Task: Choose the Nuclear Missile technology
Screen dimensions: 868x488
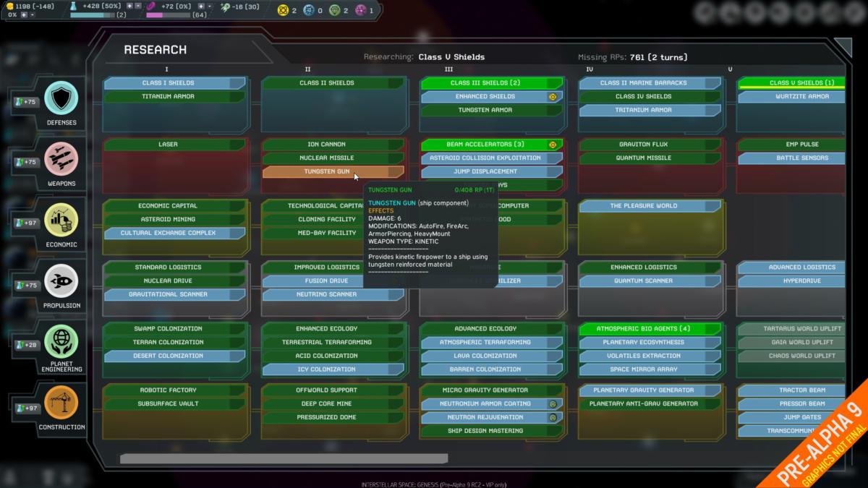Action: click(333, 158)
